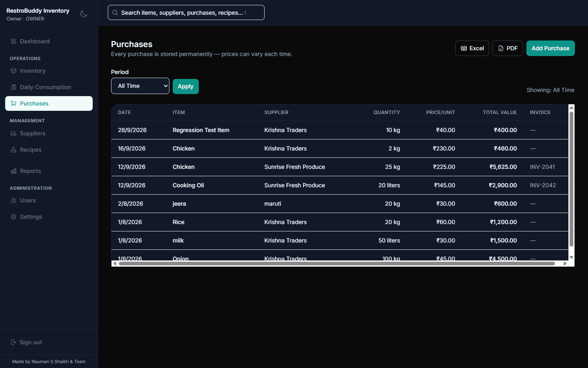Click the jeera item cell
This screenshot has height=368, width=588.
pos(179,204)
